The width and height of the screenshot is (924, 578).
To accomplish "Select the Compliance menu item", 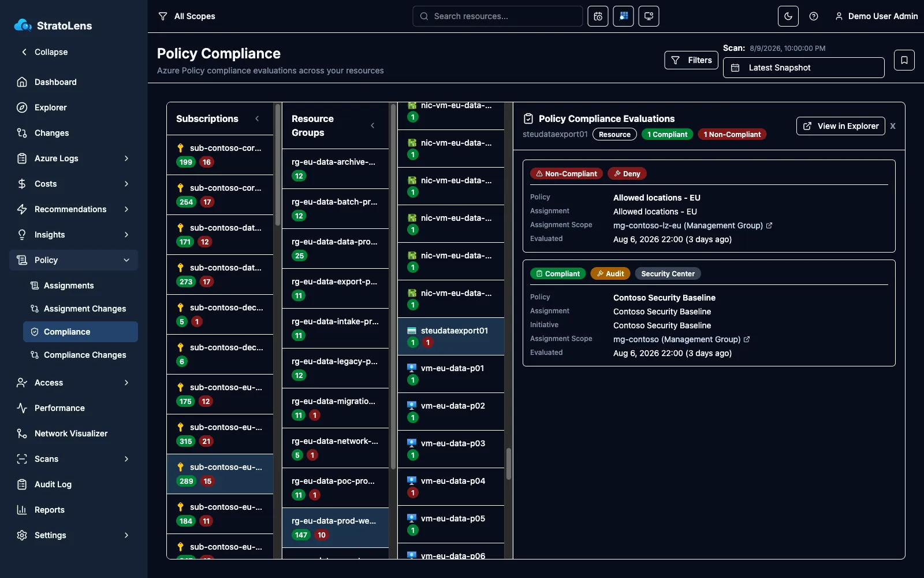I will point(81,332).
